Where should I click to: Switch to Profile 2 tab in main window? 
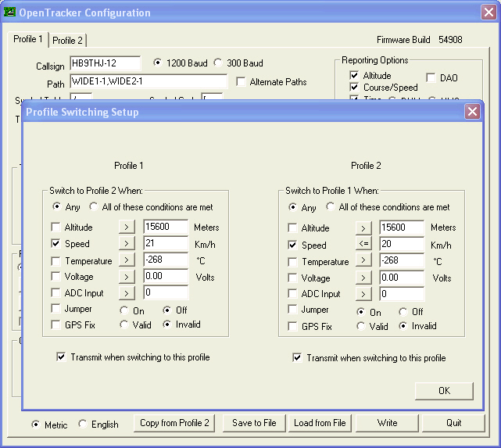[x=67, y=41]
